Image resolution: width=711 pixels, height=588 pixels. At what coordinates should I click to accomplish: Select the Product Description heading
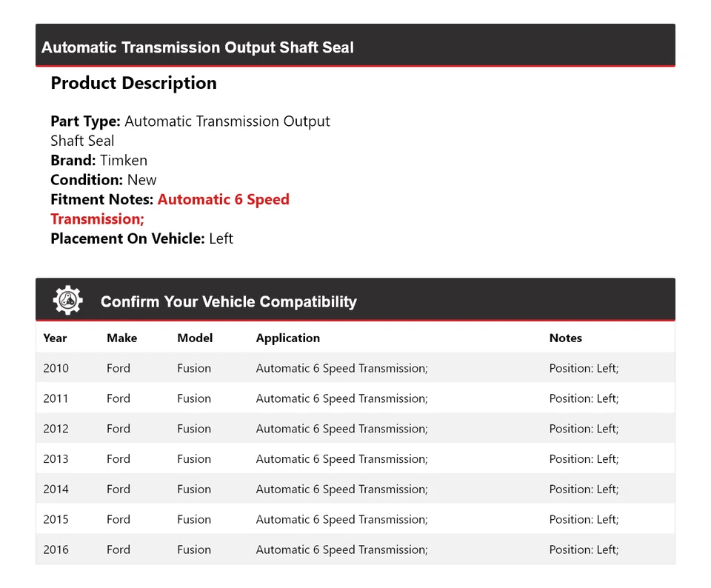pyautogui.click(x=133, y=83)
